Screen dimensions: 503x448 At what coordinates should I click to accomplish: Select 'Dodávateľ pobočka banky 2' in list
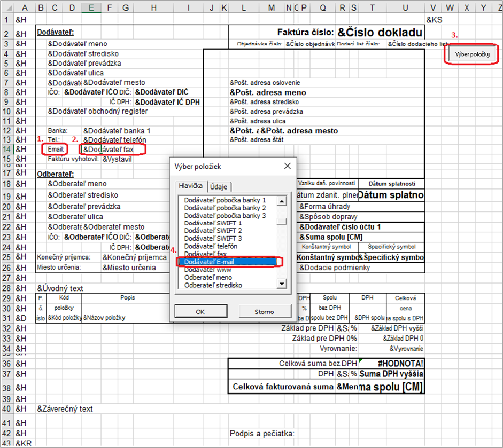click(225, 208)
